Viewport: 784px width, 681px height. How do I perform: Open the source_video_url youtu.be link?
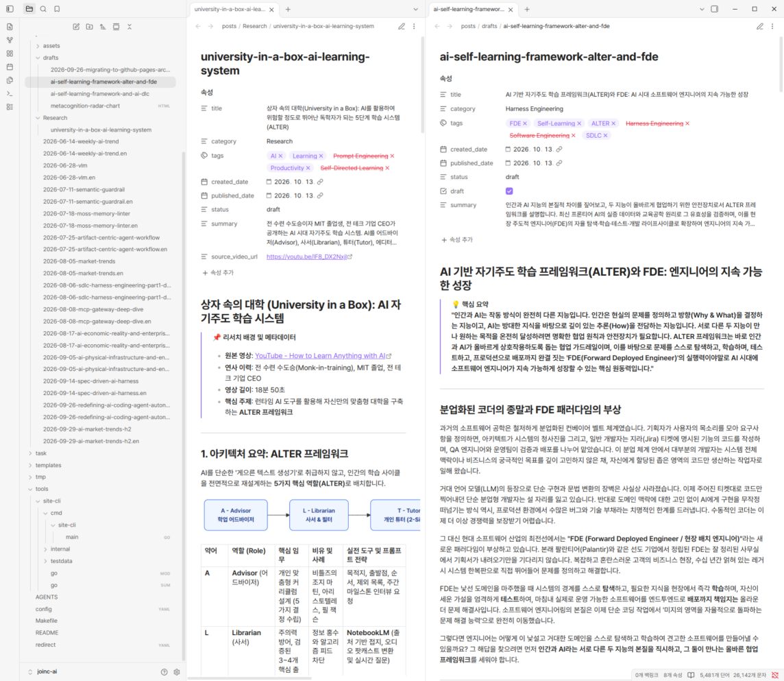point(306,256)
